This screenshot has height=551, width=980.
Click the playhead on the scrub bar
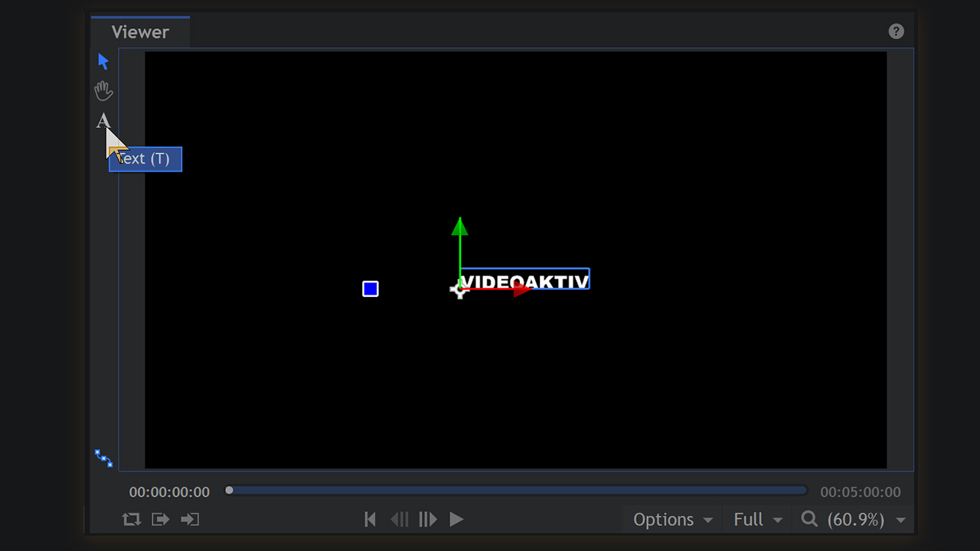pos(229,491)
